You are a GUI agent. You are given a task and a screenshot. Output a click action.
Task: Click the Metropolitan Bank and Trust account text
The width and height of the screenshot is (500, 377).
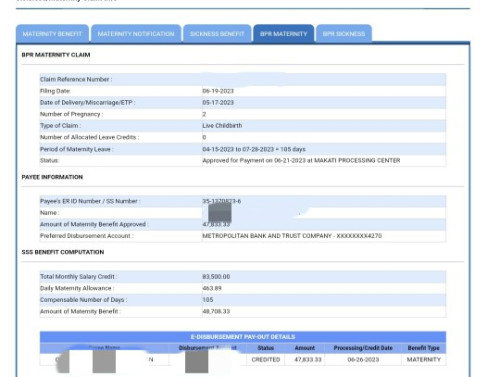pos(292,236)
